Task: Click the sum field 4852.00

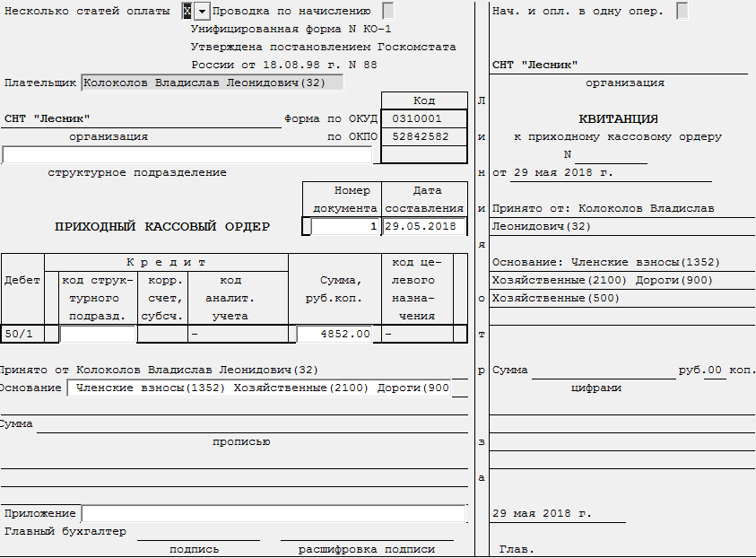Action: [x=335, y=334]
